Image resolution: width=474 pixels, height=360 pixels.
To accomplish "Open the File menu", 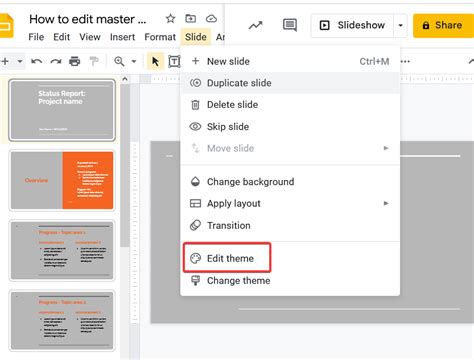I will tap(36, 37).
